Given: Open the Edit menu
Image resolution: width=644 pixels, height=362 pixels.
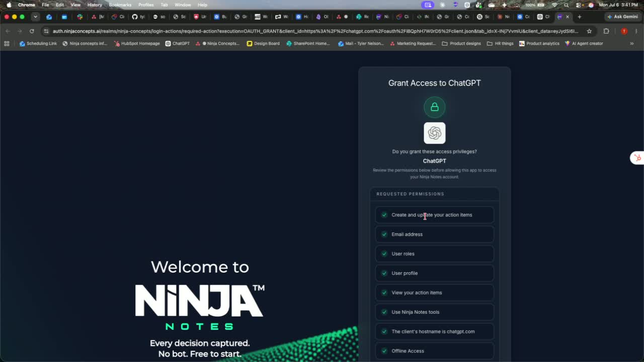Looking at the screenshot, I should coord(60,5).
